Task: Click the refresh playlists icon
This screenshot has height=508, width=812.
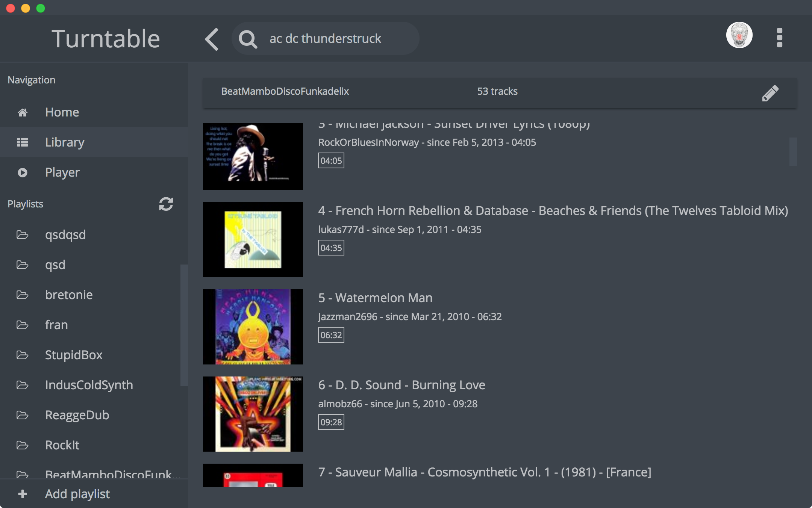Action: (x=166, y=204)
